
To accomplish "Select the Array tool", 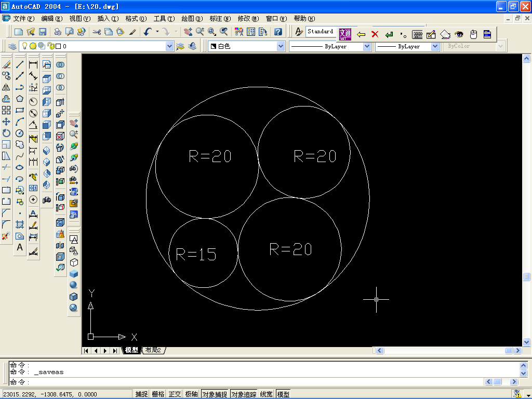I will pos(6,110).
